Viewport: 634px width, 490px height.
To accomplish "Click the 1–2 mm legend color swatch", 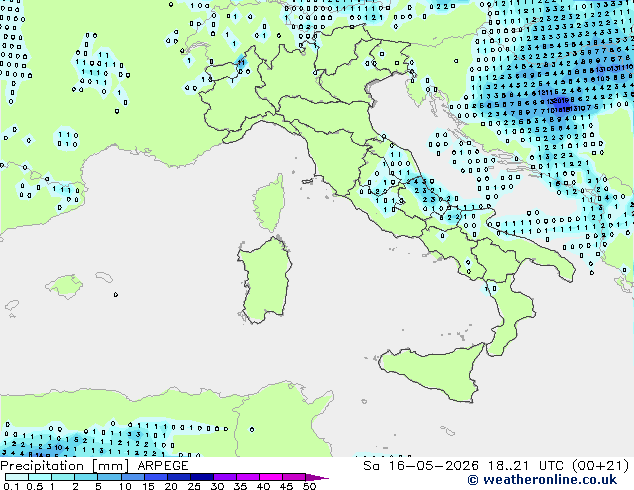I will tap(63, 477).
